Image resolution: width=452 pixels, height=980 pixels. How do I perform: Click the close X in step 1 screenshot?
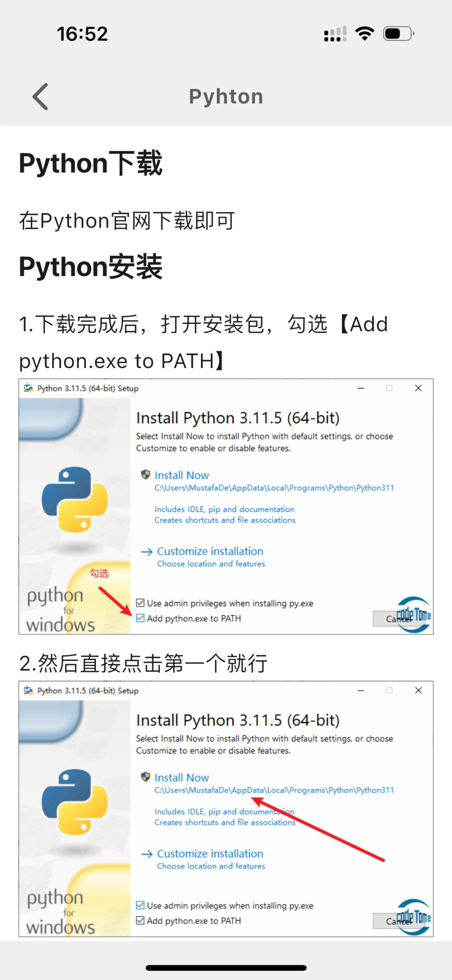tap(418, 388)
